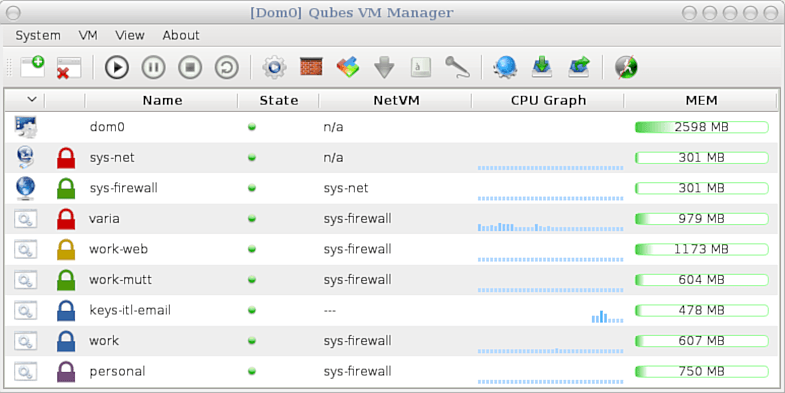The image size is (785, 393).
Task: Click the 979 MB memory bar for varia
Action: 701,219
